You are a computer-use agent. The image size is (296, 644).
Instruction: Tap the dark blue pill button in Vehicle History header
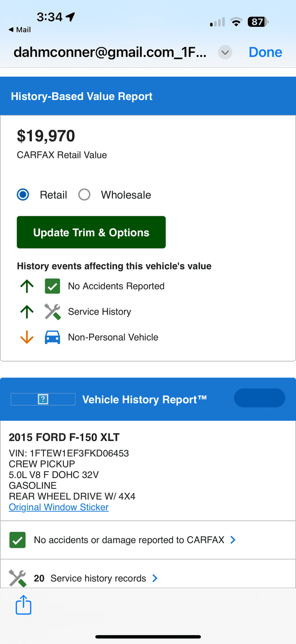(x=259, y=398)
